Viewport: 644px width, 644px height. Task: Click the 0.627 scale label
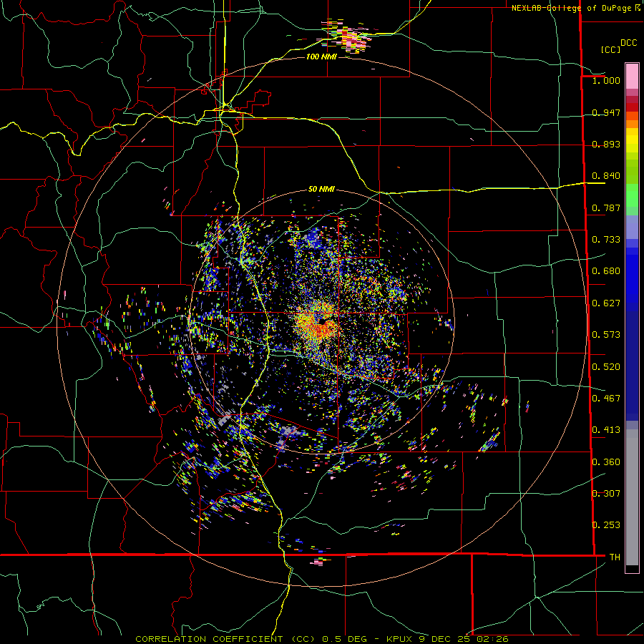(606, 303)
